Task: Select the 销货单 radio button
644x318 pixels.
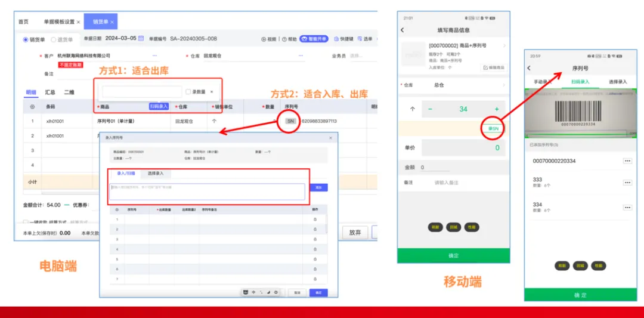Action: (x=26, y=39)
